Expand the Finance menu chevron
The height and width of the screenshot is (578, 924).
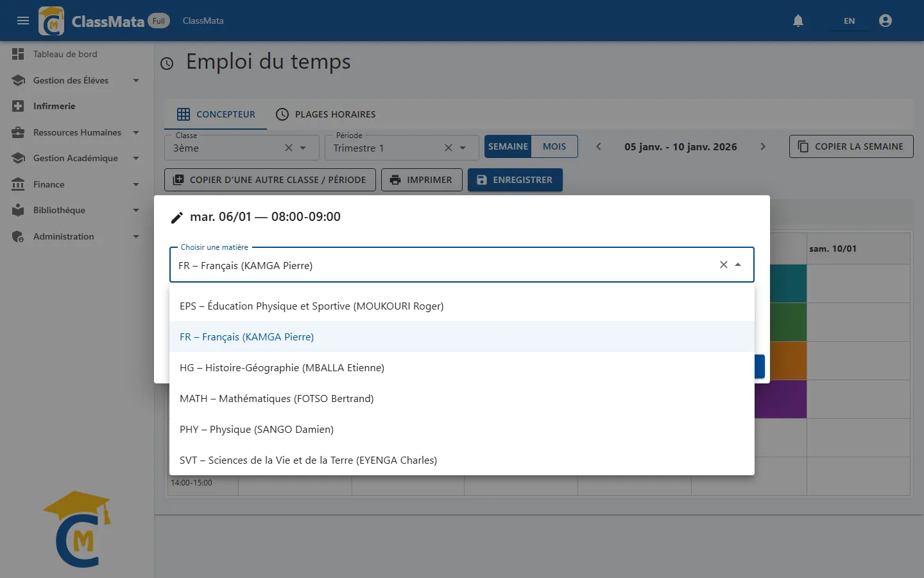click(x=136, y=184)
